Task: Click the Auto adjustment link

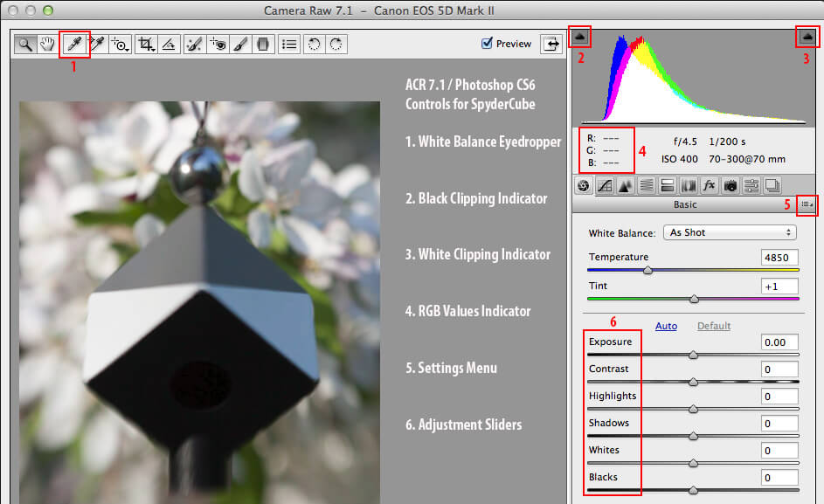Action: (x=666, y=326)
